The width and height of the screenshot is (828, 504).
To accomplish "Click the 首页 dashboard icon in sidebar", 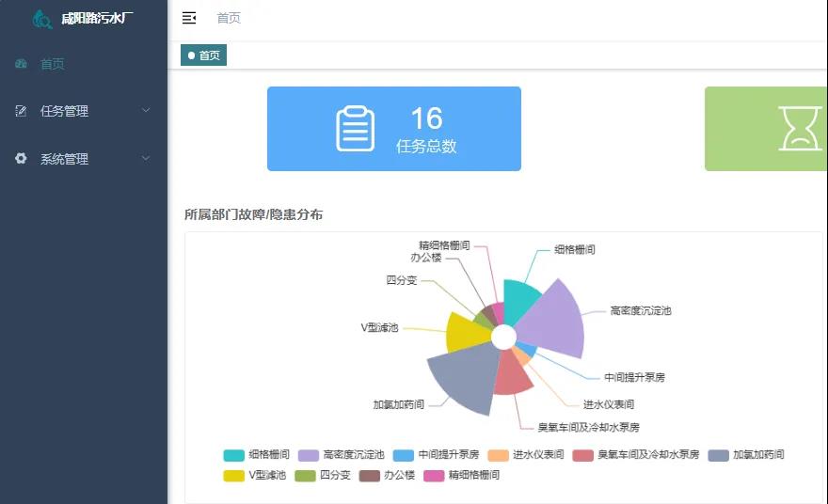I will click(x=21, y=64).
